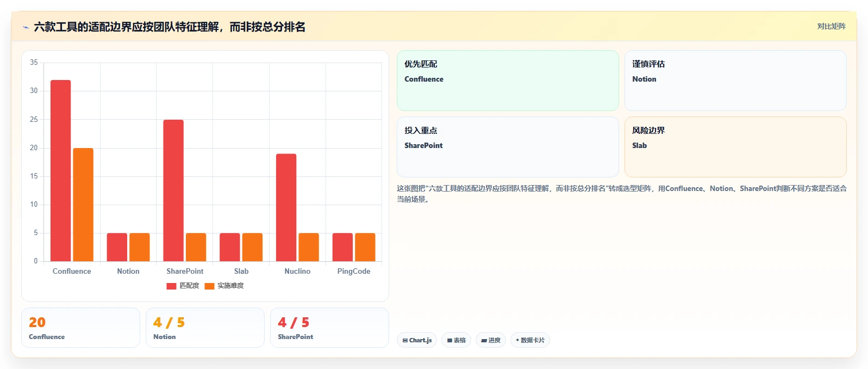Open the Notion 4 / 5 stat card
This screenshot has width=868, height=369.
[205, 328]
